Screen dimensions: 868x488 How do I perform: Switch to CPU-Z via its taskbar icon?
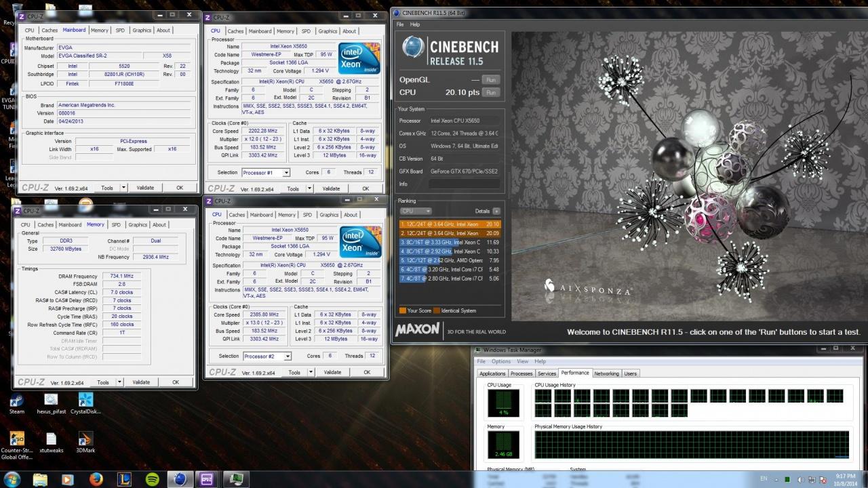coord(208,479)
